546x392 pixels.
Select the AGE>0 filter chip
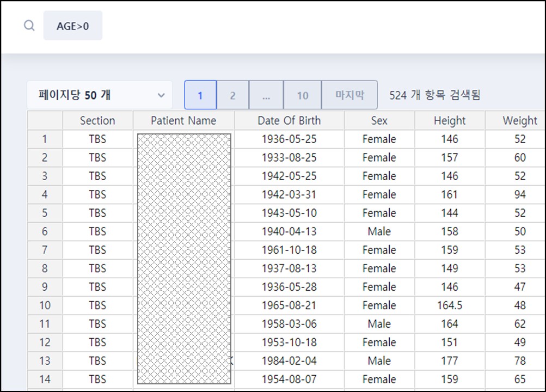(x=73, y=26)
